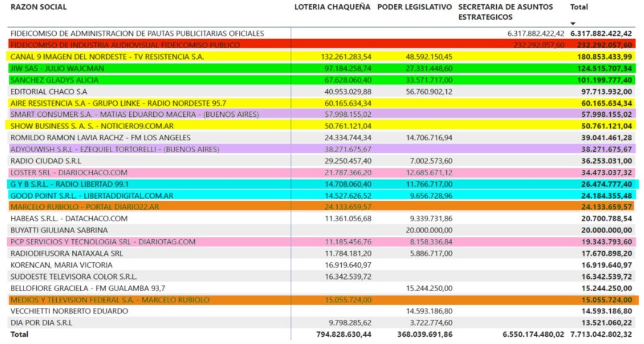Select the BUYATTI GIULIANA SABRINA row name
The height and width of the screenshot is (344, 644).
59,230
